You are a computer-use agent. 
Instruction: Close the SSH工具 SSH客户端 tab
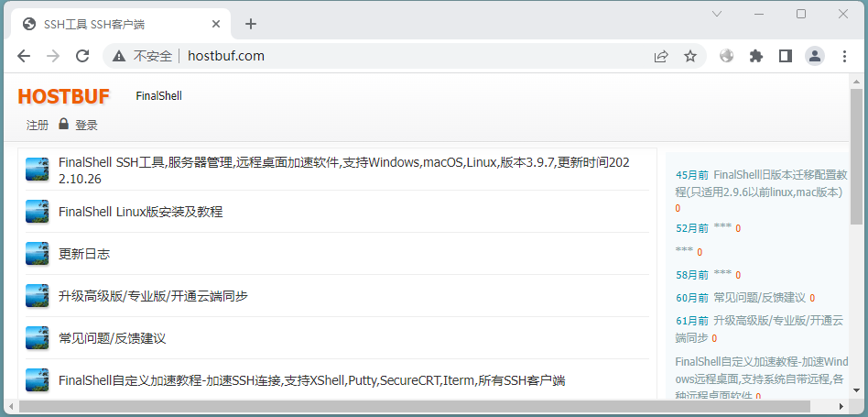[213, 24]
